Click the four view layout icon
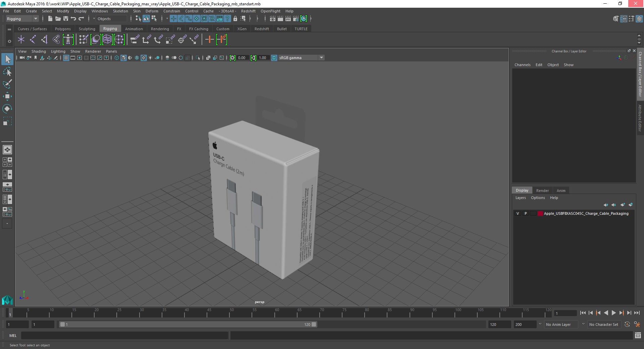 7,162
